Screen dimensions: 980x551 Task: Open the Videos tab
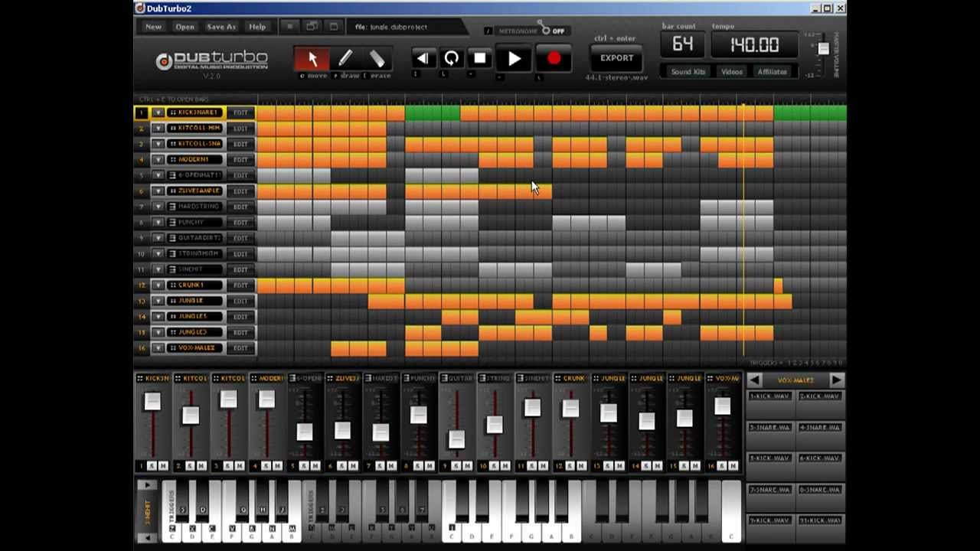(x=732, y=72)
